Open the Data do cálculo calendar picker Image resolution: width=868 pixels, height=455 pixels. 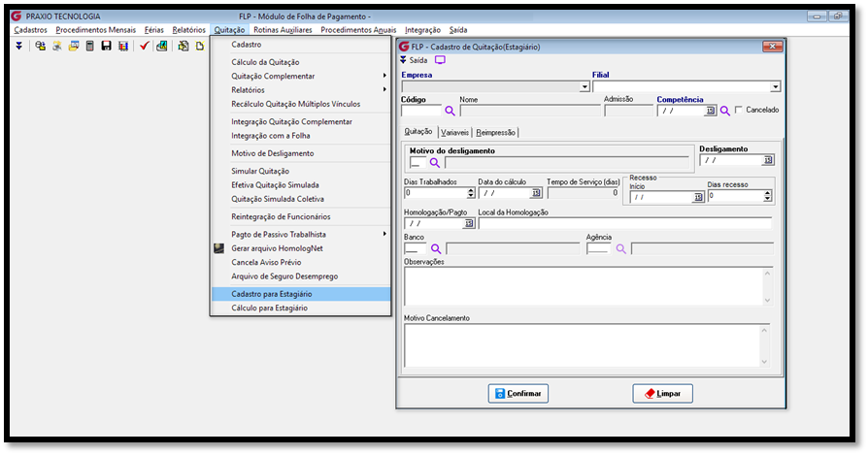(x=536, y=193)
